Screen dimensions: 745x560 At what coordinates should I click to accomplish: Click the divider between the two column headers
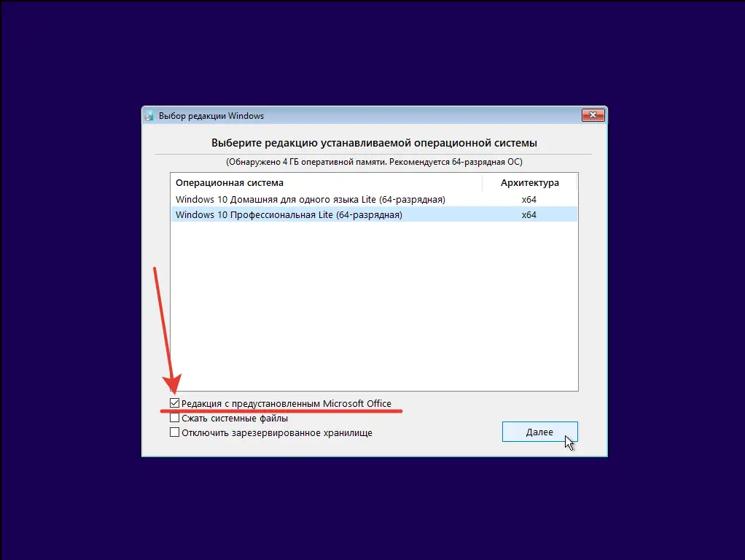(x=482, y=182)
